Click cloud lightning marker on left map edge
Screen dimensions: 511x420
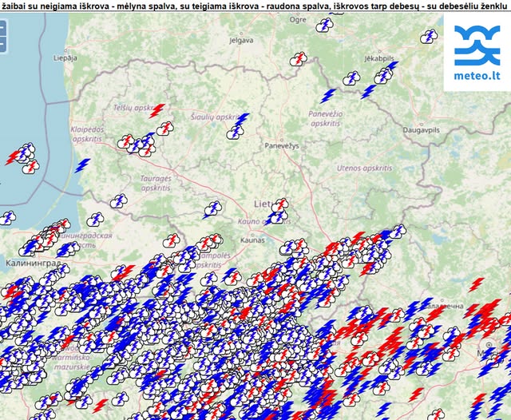(x=7, y=216)
